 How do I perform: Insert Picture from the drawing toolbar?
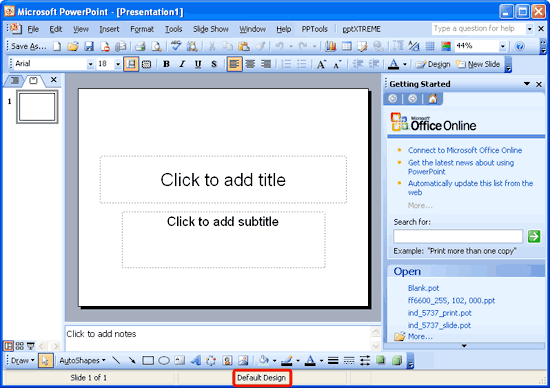coord(243,360)
